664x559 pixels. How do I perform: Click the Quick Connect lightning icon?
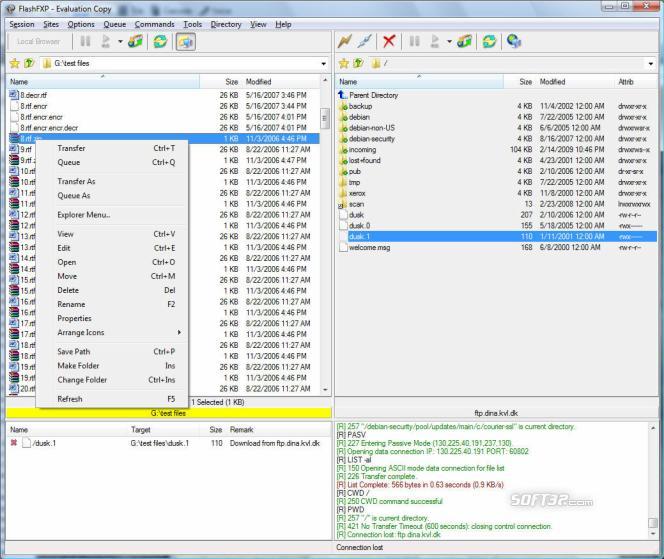pyautogui.click(x=345, y=42)
